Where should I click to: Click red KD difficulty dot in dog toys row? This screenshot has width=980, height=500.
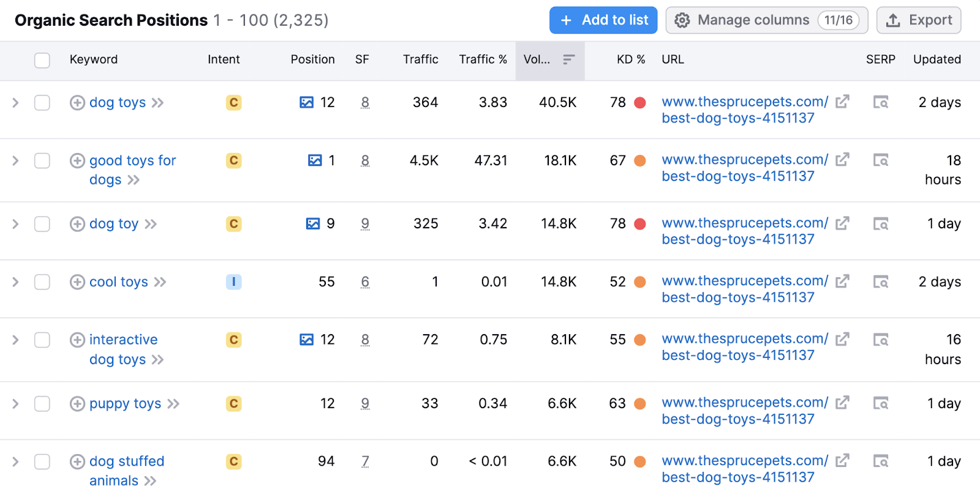click(640, 103)
